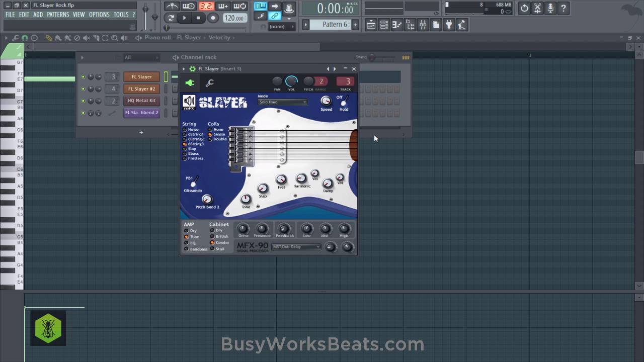Select the magnet snap icon in piano roll
Image resolution: width=644 pixels, height=362 pixels.
[x=25, y=38]
